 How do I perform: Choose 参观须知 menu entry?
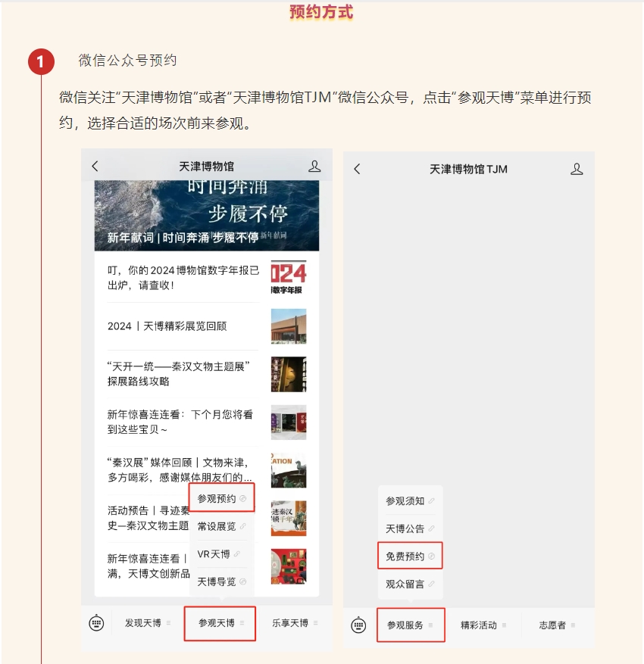click(x=410, y=500)
